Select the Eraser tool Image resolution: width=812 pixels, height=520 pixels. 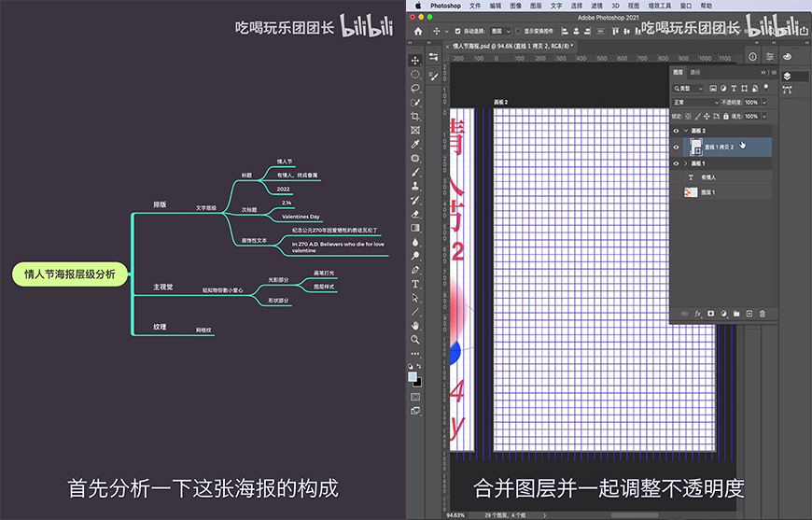tap(414, 214)
